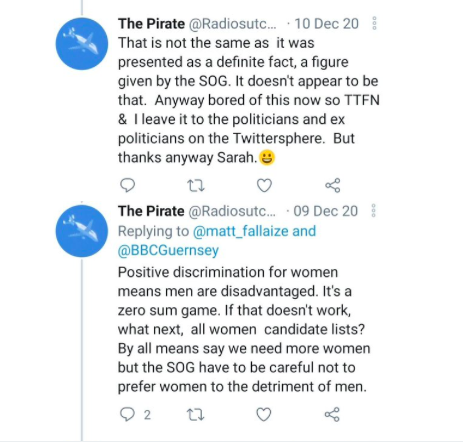Click The Pirate name on 10 Dec tweet
The image size is (463, 442).
(x=151, y=24)
